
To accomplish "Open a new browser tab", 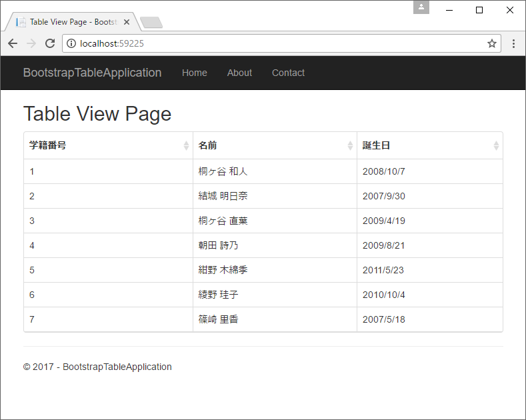I will click(x=151, y=23).
